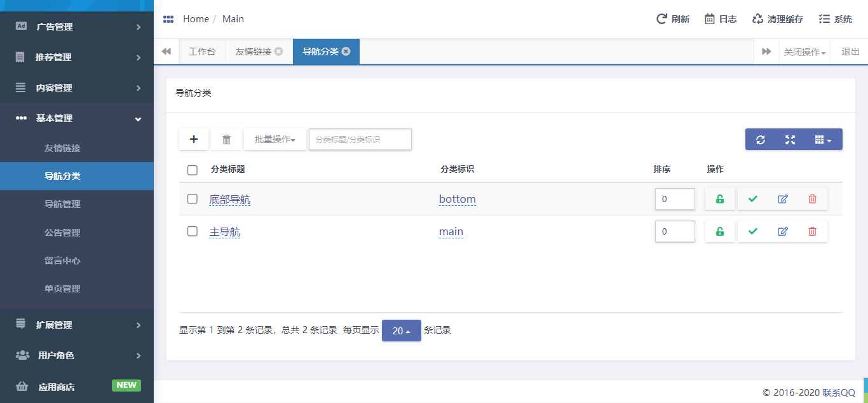The height and width of the screenshot is (403, 868).
Task: Click the unlock icon in 主导航 row
Action: [x=720, y=231]
